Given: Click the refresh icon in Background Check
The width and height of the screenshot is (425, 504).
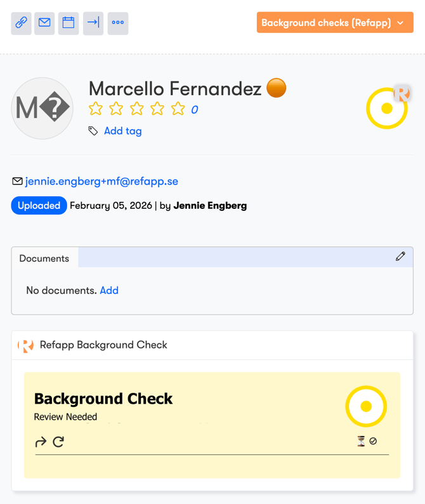Looking at the screenshot, I should [58, 442].
